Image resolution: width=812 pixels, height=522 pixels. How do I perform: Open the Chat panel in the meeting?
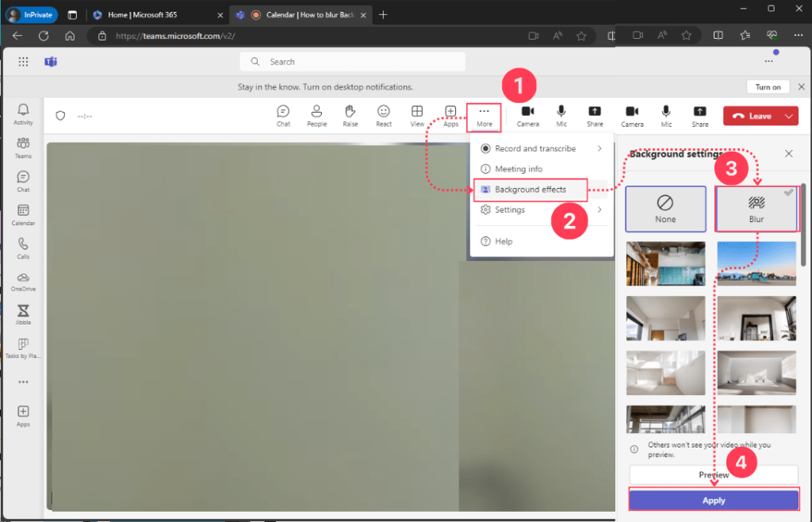pos(283,116)
